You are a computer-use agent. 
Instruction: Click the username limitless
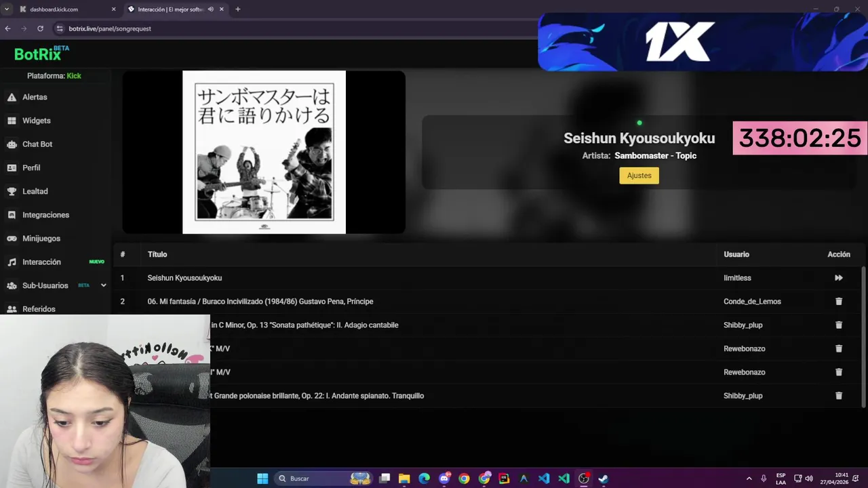[x=737, y=278]
